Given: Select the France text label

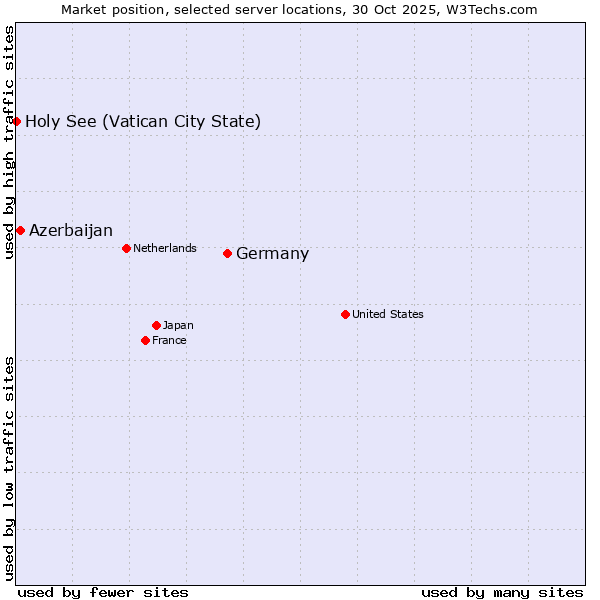Looking at the screenshot, I should point(169,340).
